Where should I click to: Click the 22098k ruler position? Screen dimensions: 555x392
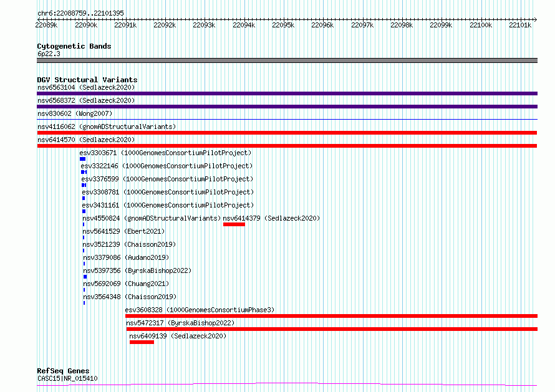coord(402,25)
